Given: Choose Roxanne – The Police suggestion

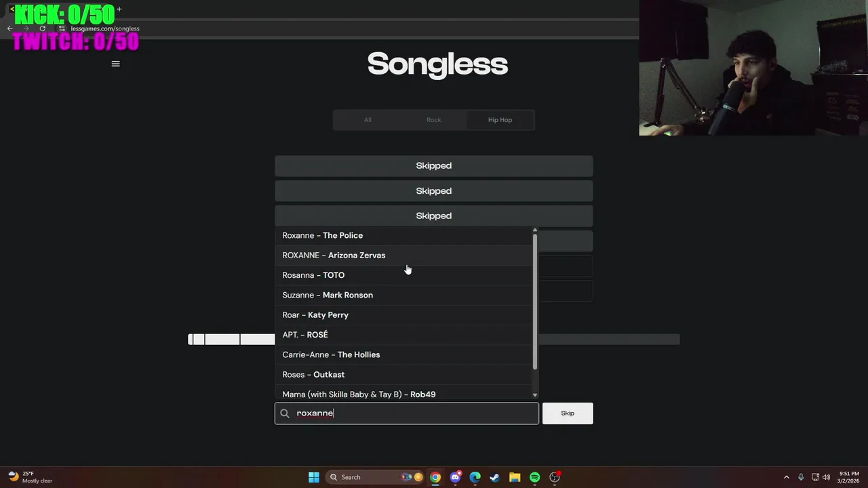Looking at the screenshot, I should (403, 235).
